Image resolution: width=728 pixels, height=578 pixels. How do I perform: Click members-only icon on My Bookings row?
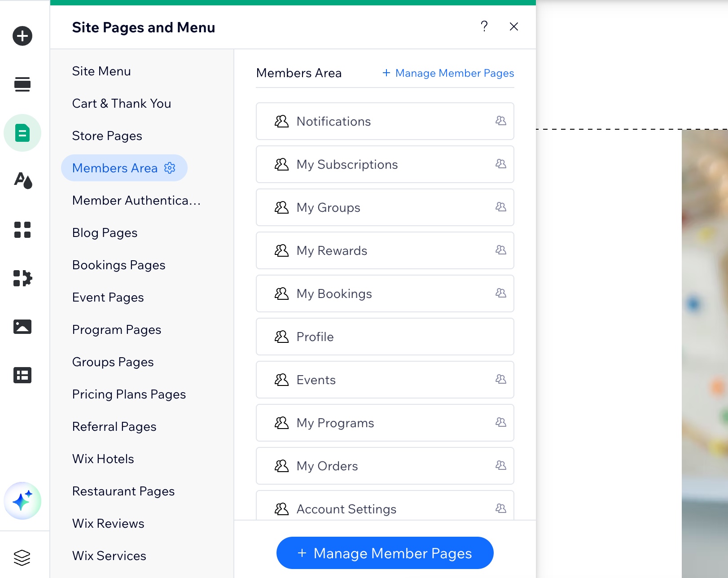501,293
